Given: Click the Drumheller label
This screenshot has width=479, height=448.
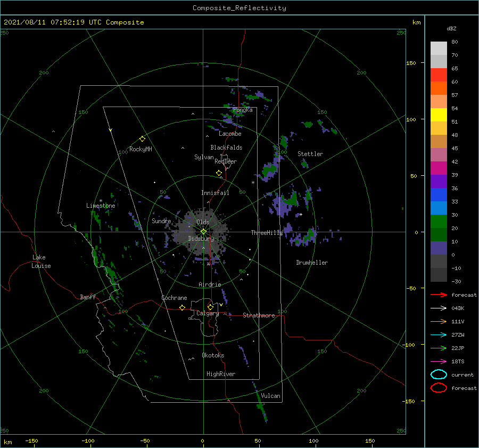Looking at the screenshot, I should pyautogui.click(x=312, y=263).
